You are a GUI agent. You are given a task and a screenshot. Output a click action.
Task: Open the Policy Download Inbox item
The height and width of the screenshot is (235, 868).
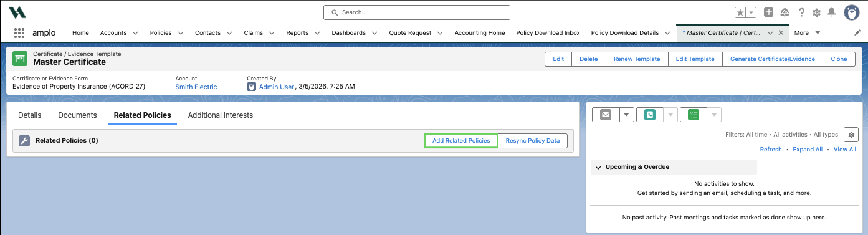pos(548,32)
